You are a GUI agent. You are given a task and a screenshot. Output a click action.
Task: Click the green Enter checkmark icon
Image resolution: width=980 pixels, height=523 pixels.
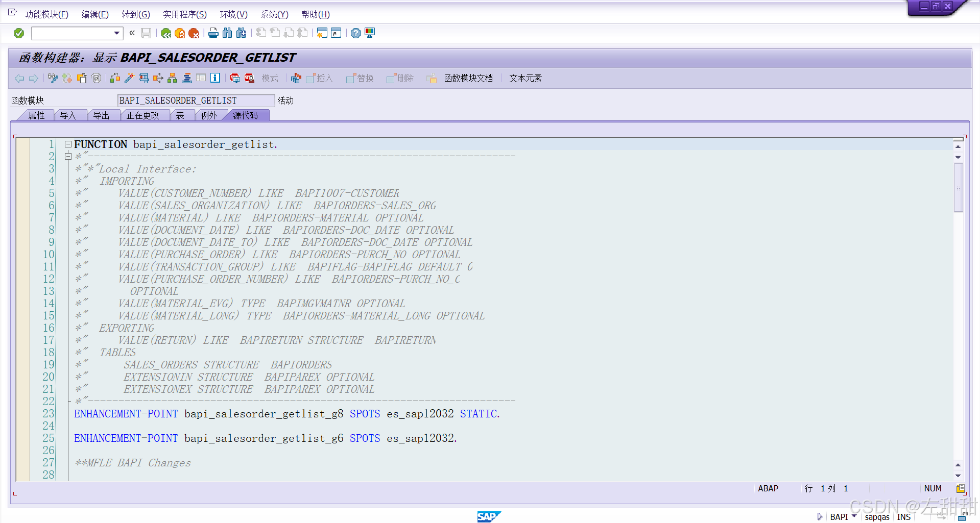[19, 33]
